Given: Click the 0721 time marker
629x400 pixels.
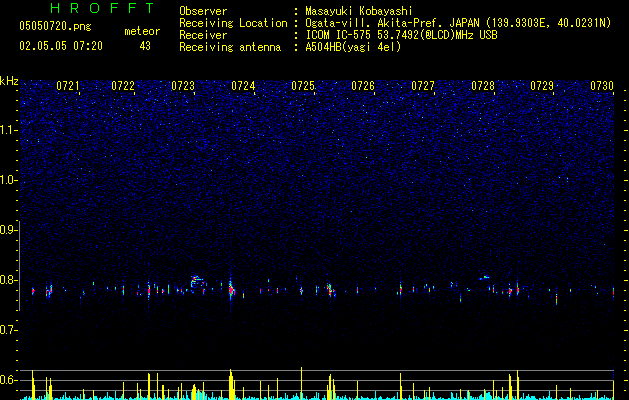Looking at the screenshot, I should (x=67, y=85).
